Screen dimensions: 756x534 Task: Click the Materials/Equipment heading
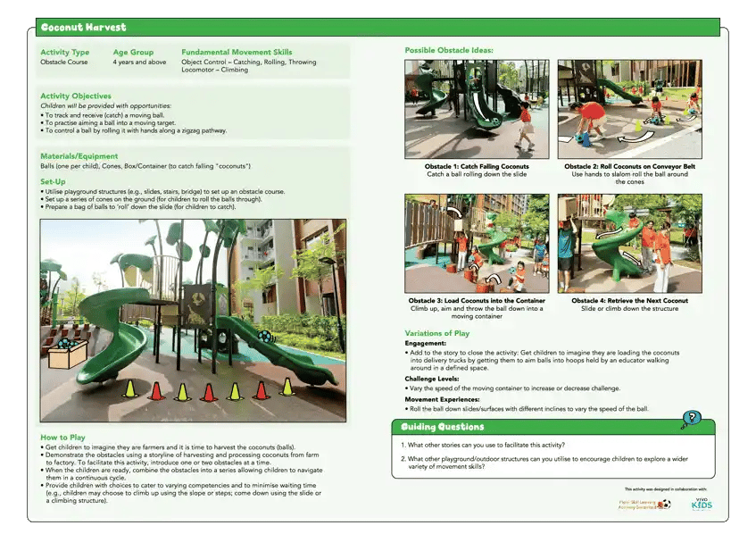coord(79,155)
